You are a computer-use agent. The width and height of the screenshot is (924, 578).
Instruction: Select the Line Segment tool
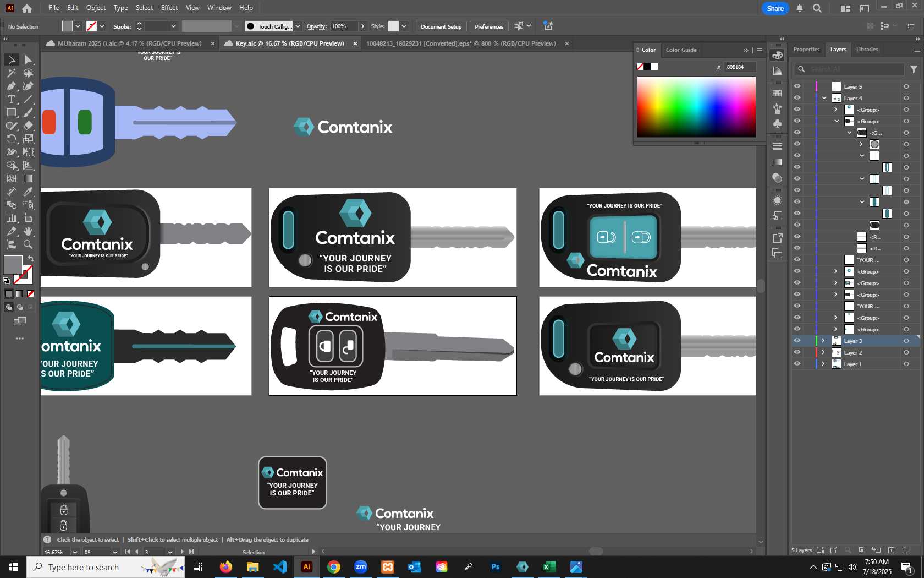coord(28,99)
